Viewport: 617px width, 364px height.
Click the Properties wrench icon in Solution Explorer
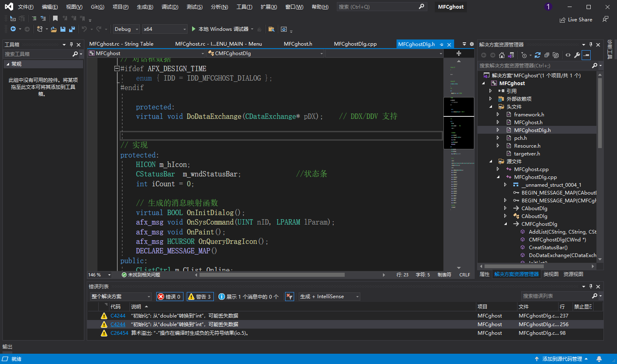coord(577,55)
